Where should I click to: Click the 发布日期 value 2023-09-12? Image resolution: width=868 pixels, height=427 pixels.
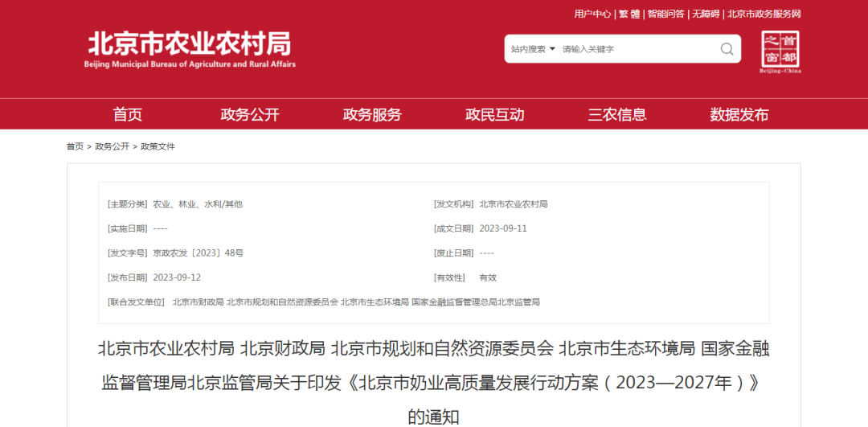click(177, 277)
